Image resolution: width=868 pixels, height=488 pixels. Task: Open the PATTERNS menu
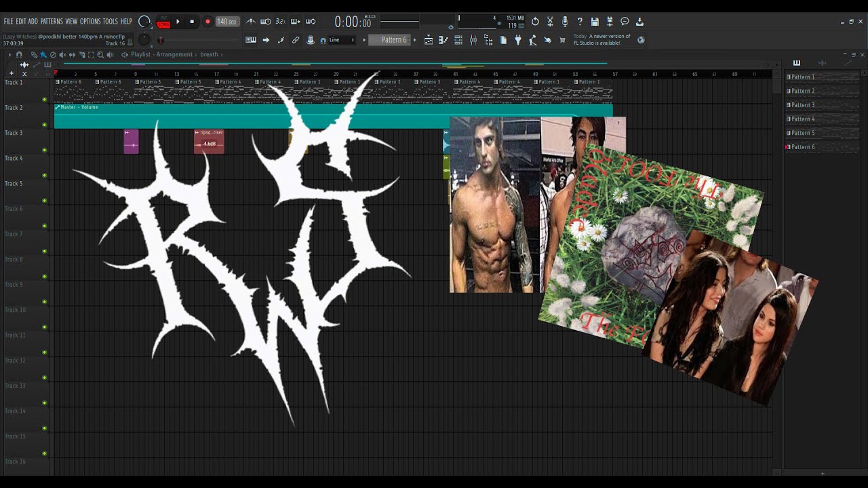pos(52,22)
